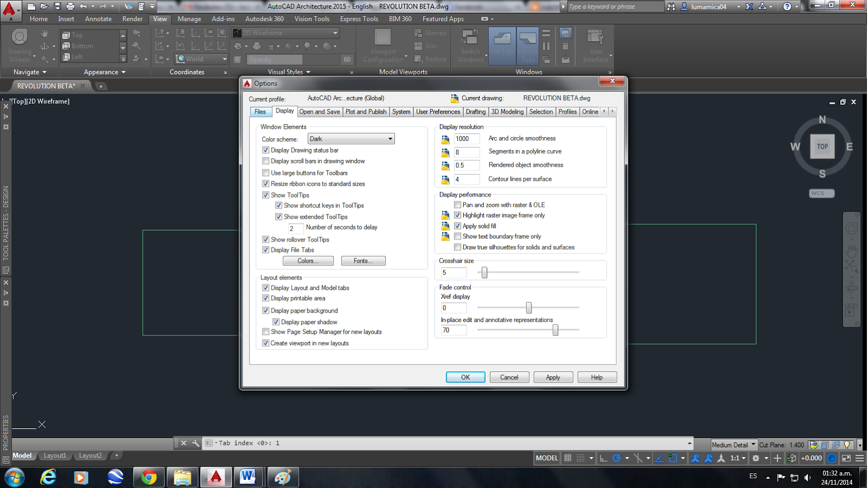Click the keyword search box in title bar
This screenshot has height=488, width=868.
tap(615, 7)
